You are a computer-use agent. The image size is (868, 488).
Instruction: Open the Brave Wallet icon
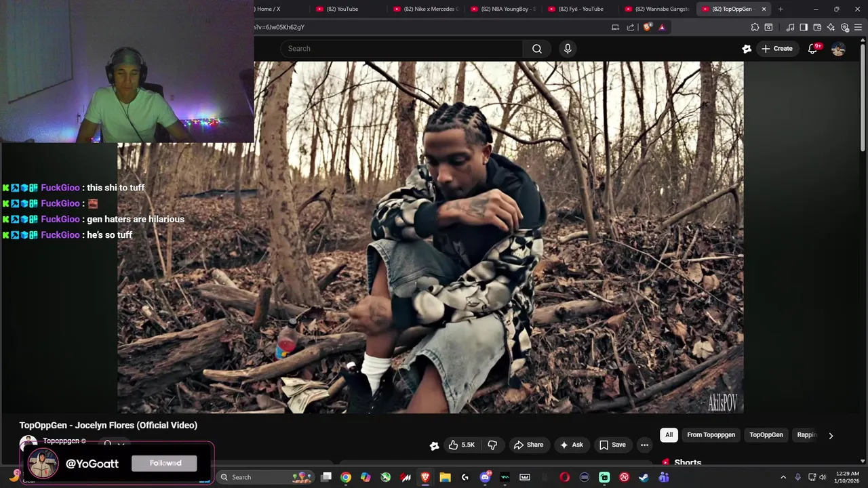tap(817, 27)
